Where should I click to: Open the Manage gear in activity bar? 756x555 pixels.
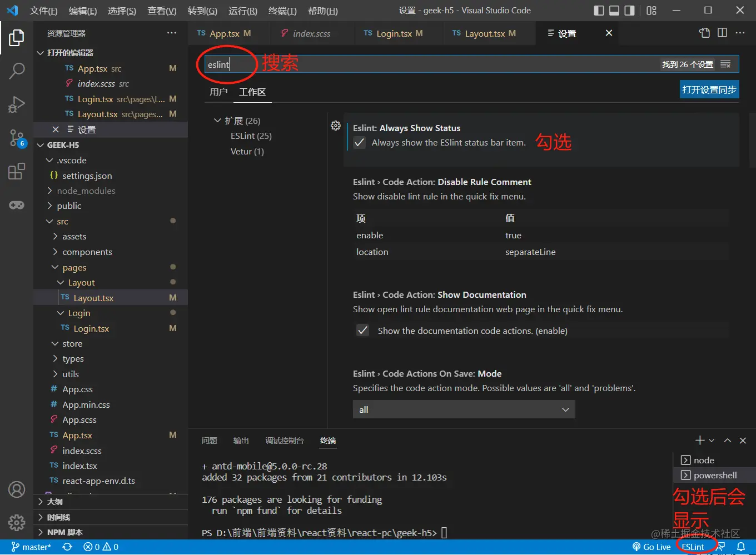17,523
